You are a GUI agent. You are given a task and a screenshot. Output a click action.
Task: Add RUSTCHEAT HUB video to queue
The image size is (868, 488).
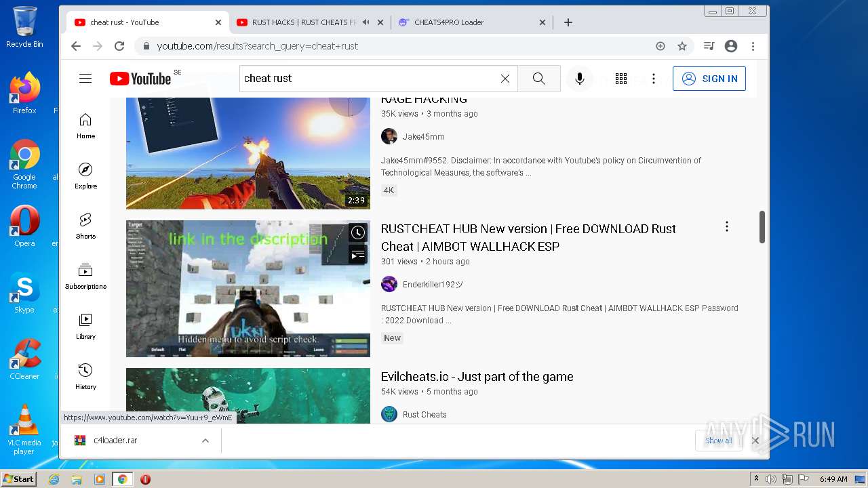click(358, 255)
